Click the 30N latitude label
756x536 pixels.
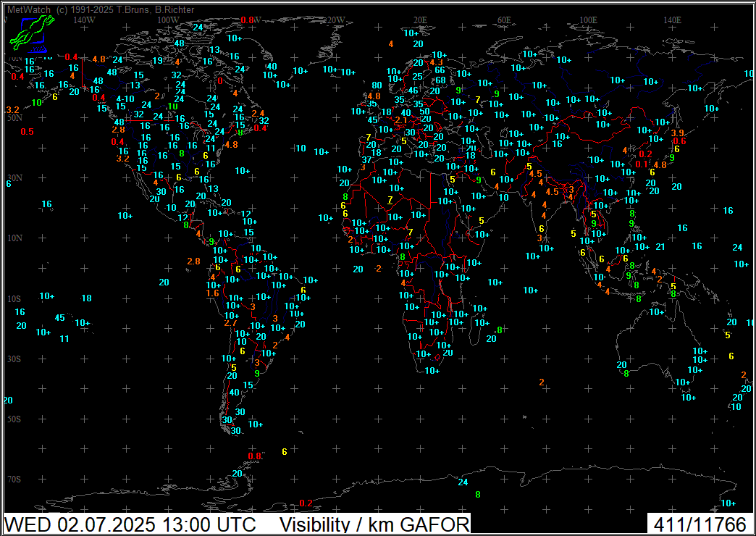click(15, 178)
